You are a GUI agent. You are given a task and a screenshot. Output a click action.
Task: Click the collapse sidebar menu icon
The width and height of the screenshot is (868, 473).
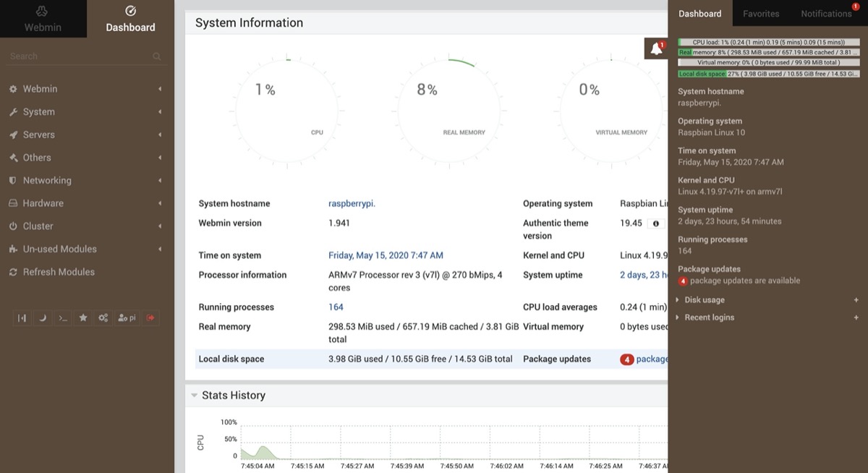coord(22,318)
